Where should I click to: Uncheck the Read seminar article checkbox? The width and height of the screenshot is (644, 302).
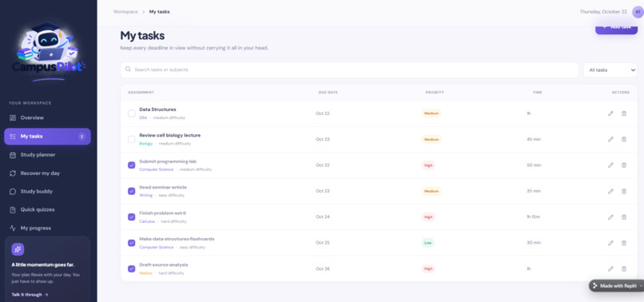pyautogui.click(x=131, y=191)
